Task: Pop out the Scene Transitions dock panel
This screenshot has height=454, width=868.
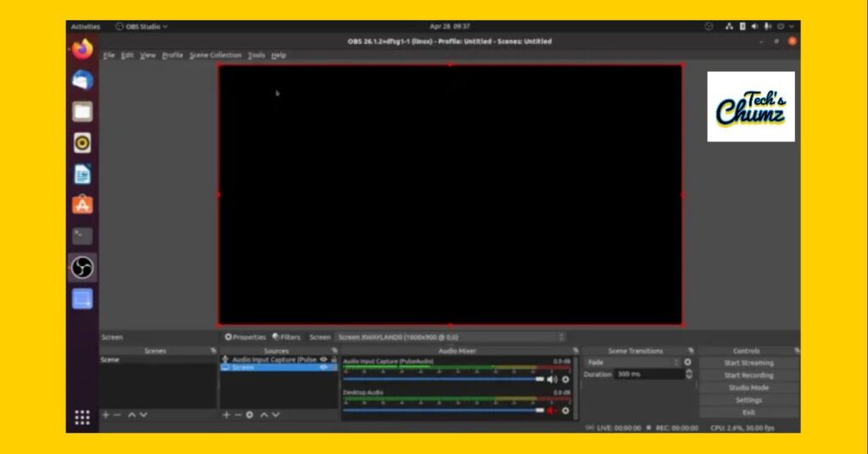Action: pos(690,351)
